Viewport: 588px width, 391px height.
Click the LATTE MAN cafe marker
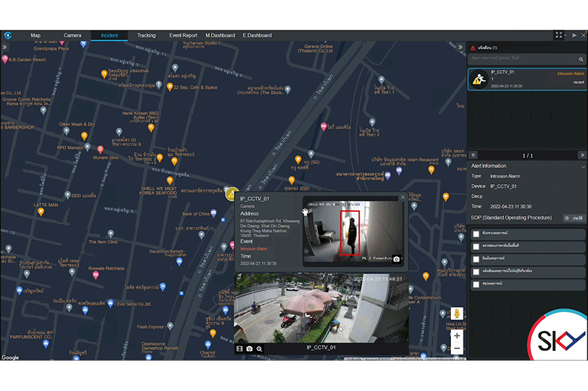(x=41, y=212)
